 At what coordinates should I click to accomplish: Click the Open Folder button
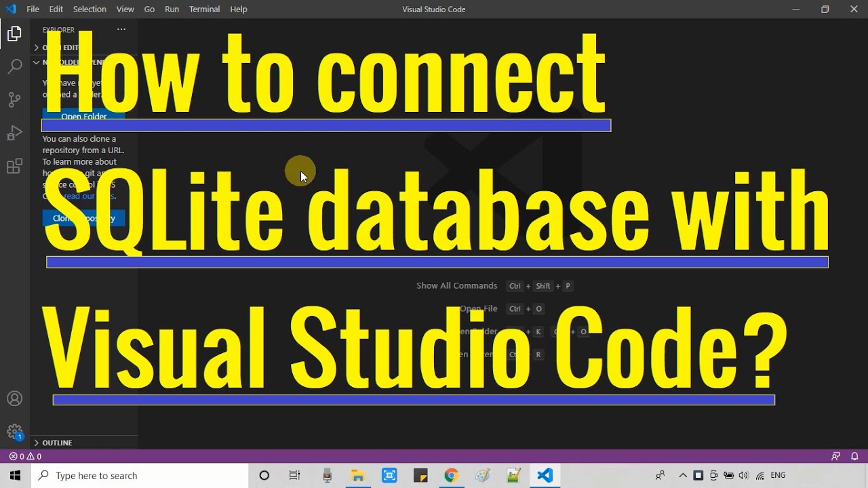pos(83,116)
